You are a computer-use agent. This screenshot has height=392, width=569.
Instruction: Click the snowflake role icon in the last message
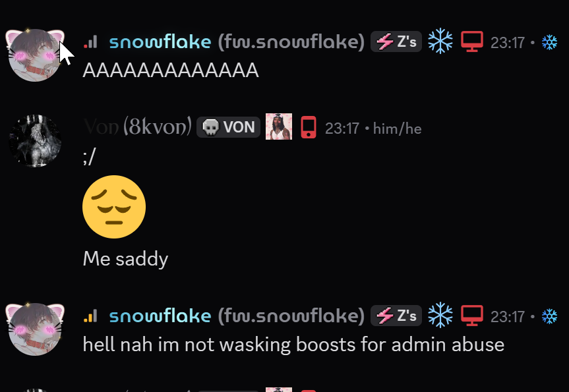pyautogui.click(x=440, y=315)
